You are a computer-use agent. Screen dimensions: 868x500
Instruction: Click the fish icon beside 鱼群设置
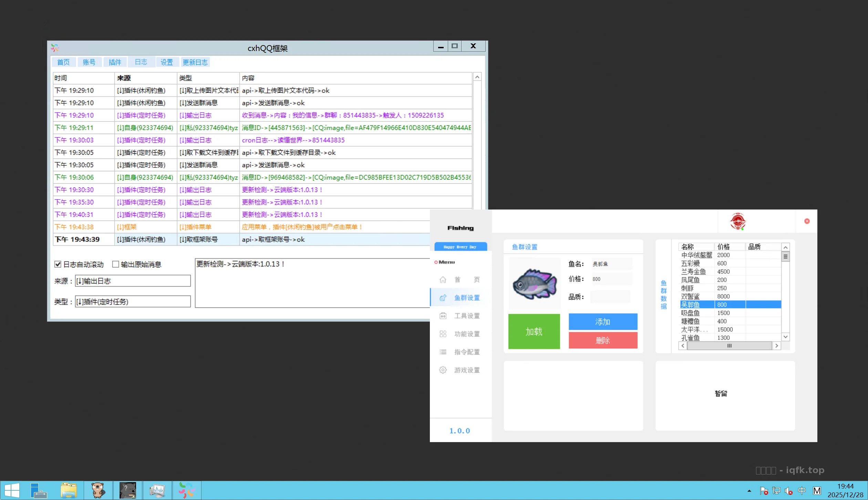(443, 298)
